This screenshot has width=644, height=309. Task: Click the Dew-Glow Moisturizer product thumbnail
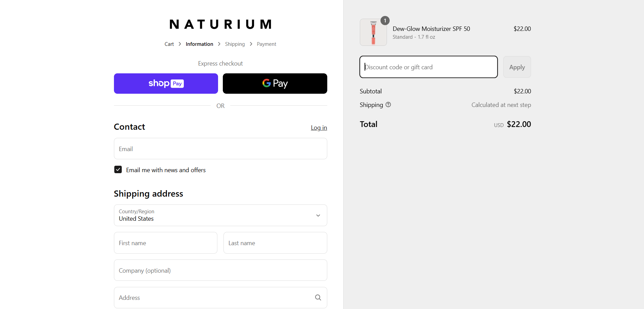point(373,32)
